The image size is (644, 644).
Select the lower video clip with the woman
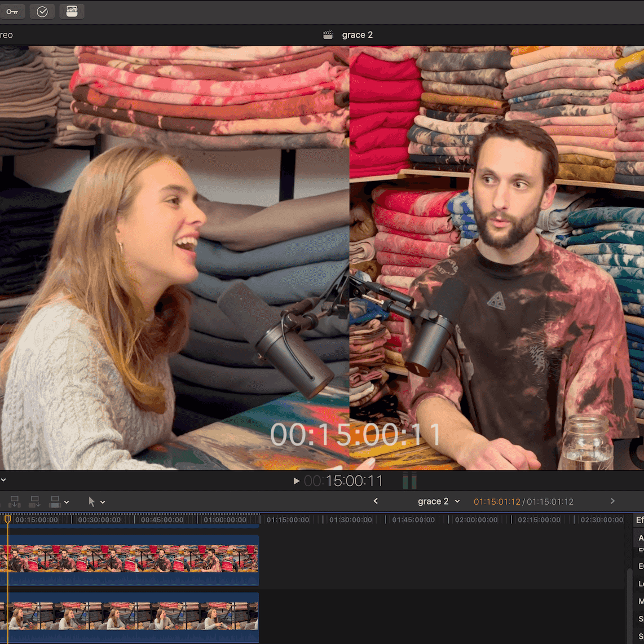pyautogui.click(x=130, y=616)
